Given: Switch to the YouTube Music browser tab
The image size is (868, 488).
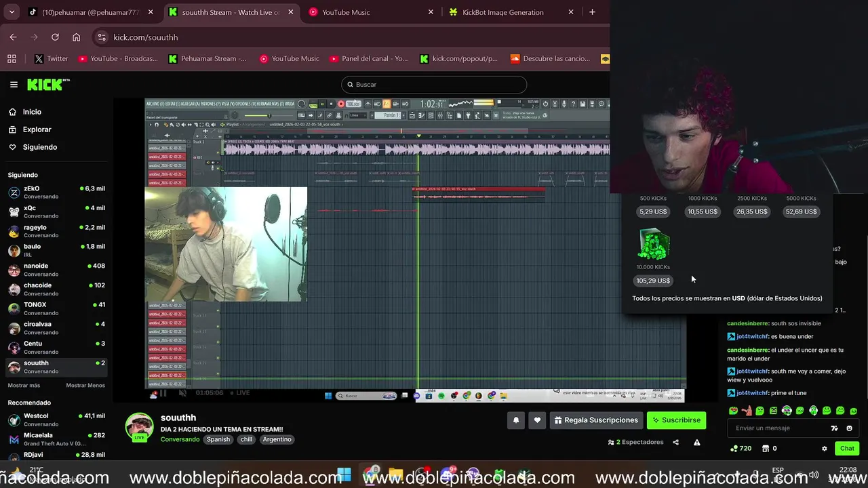Looking at the screenshot, I should (370, 12).
